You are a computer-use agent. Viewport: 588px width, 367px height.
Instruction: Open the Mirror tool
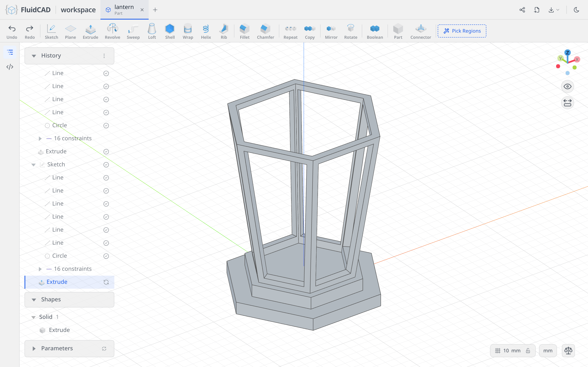331,31
